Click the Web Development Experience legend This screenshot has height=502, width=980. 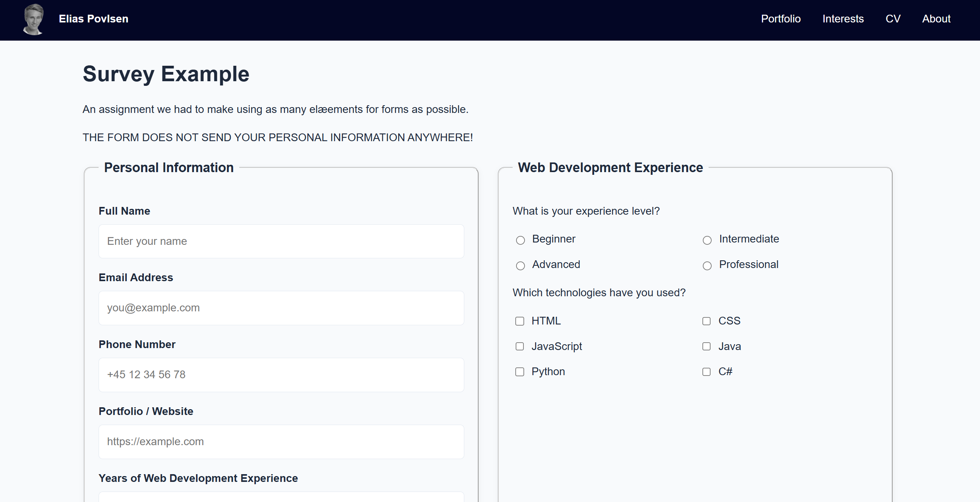(x=610, y=167)
